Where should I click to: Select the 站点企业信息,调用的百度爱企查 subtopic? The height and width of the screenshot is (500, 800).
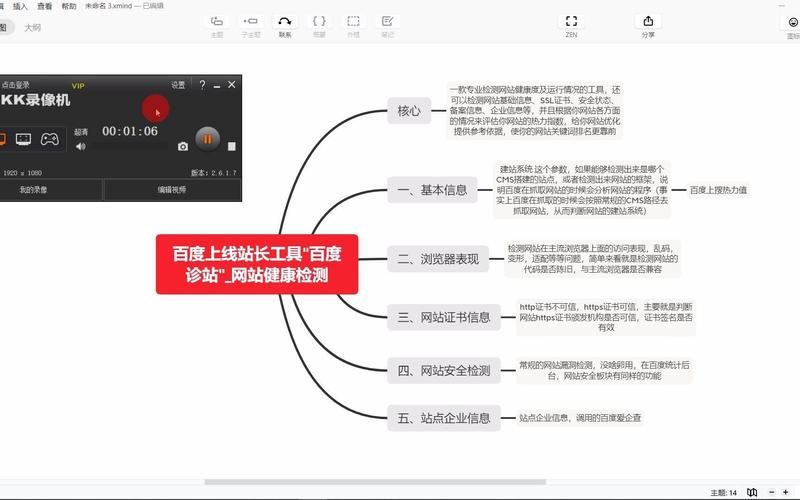pos(580,418)
